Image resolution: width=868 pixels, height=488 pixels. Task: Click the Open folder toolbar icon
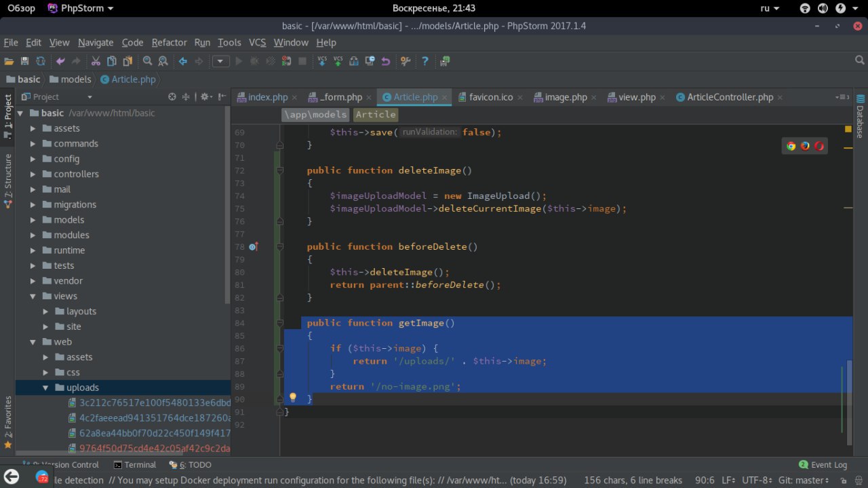(9, 61)
